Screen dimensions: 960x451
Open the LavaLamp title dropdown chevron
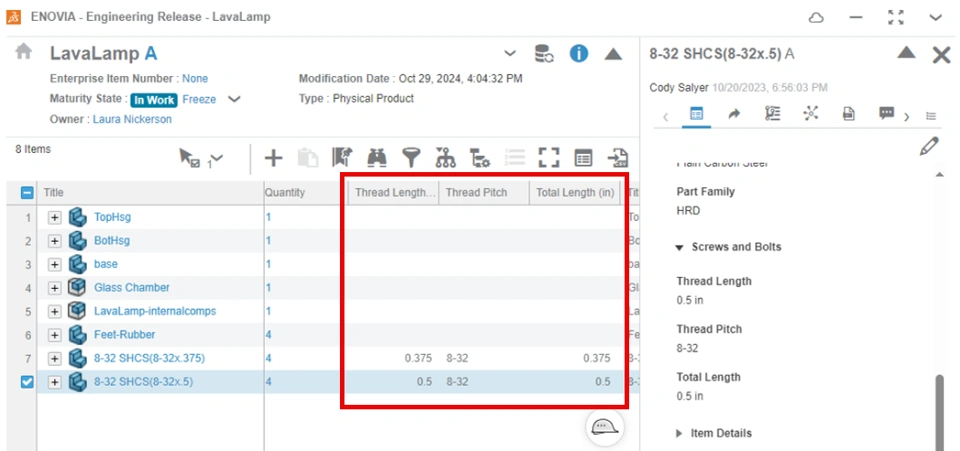click(510, 54)
